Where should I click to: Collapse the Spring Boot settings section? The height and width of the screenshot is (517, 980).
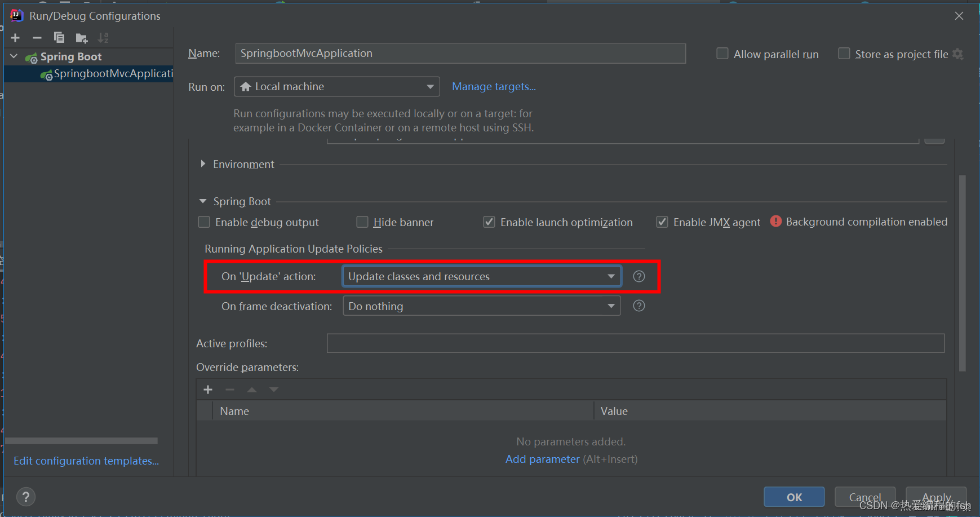[x=203, y=201]
